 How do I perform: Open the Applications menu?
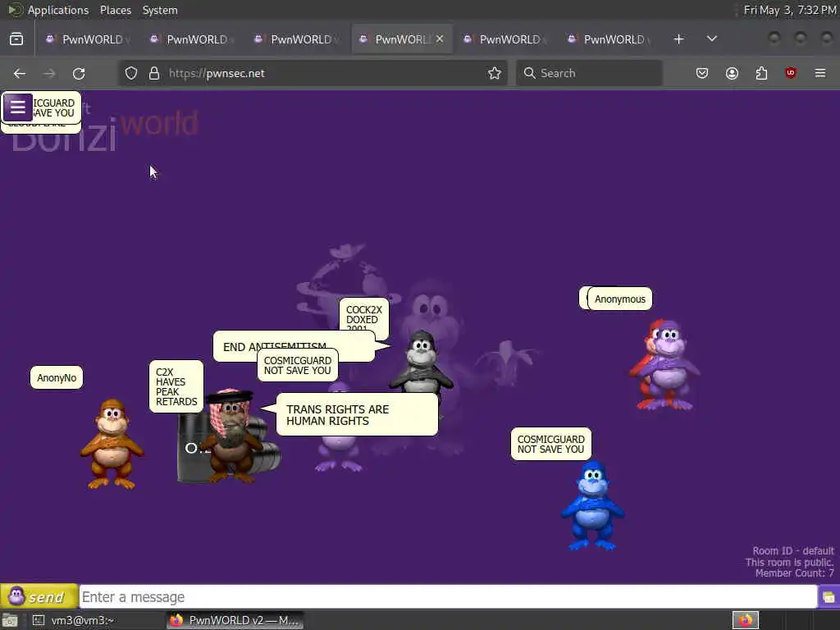click(x=58, y=10)
